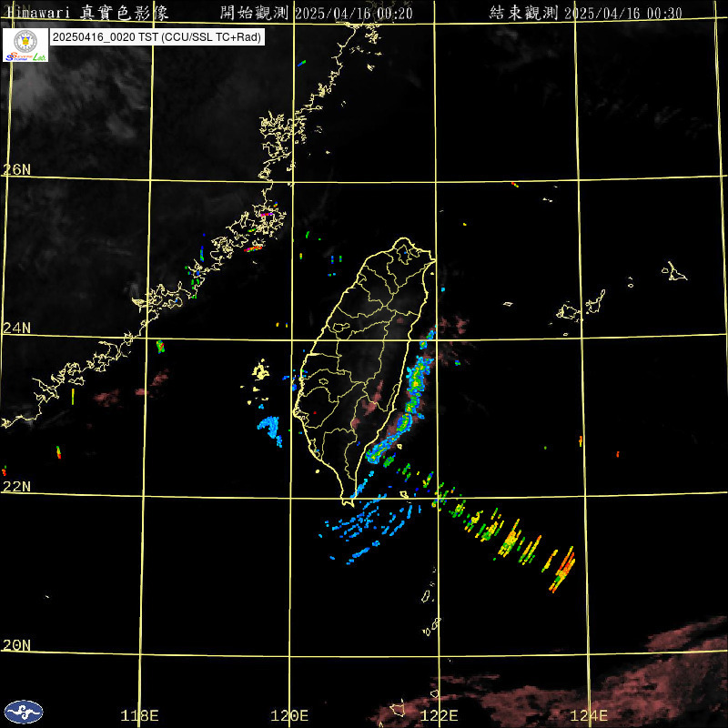Click the 26N latitude label

point(16,170)
